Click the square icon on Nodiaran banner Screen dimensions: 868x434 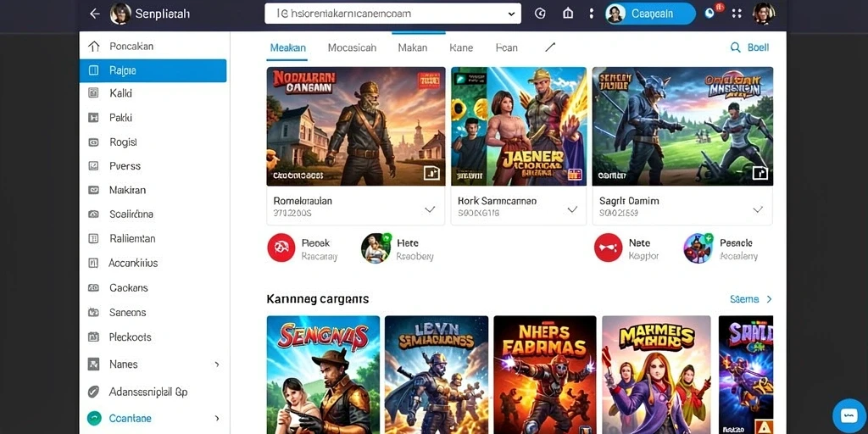431,173
